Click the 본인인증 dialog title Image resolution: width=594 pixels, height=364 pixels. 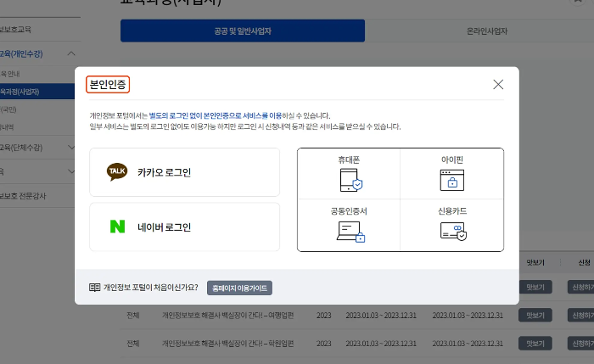coord(108,84)
